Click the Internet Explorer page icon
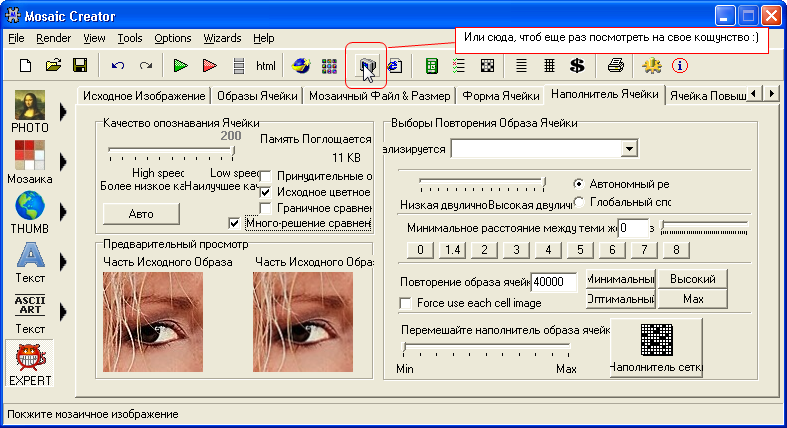The height and width of the screenshot is (428, 787). (x=395, y=66)
